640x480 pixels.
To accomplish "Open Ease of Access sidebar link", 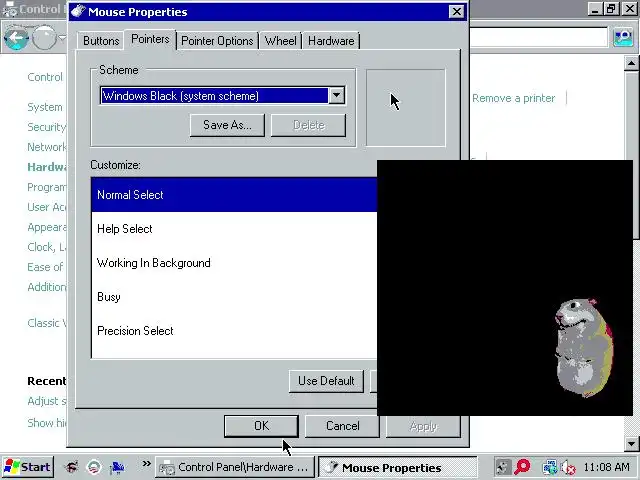I will [45, 267].
